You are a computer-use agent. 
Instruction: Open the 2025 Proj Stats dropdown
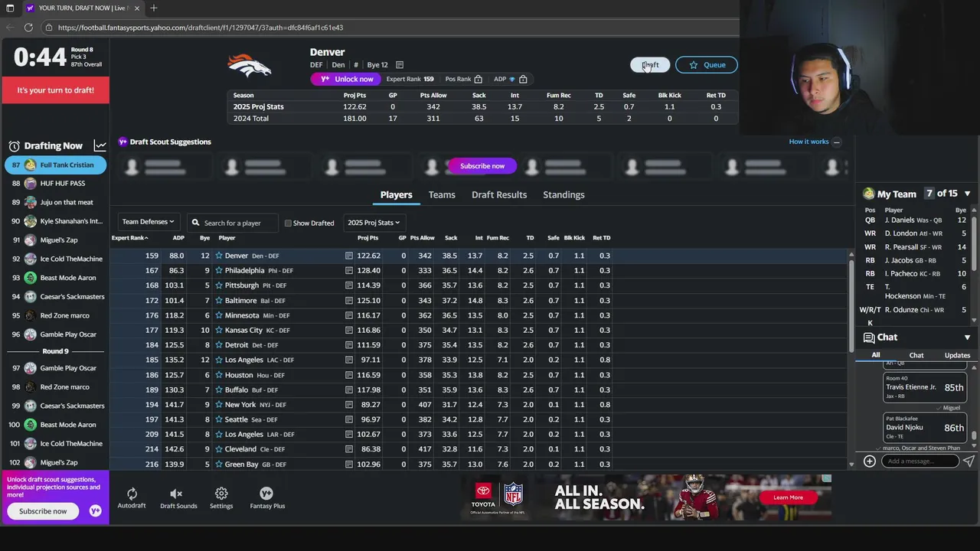coord(374,222)
